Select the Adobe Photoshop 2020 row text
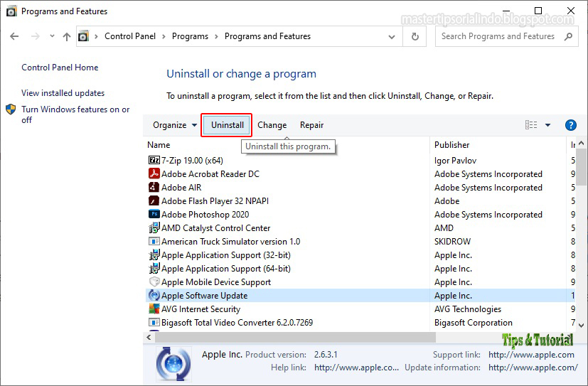The height and width of the screenshot is (386, 588). tap(205, 215)
